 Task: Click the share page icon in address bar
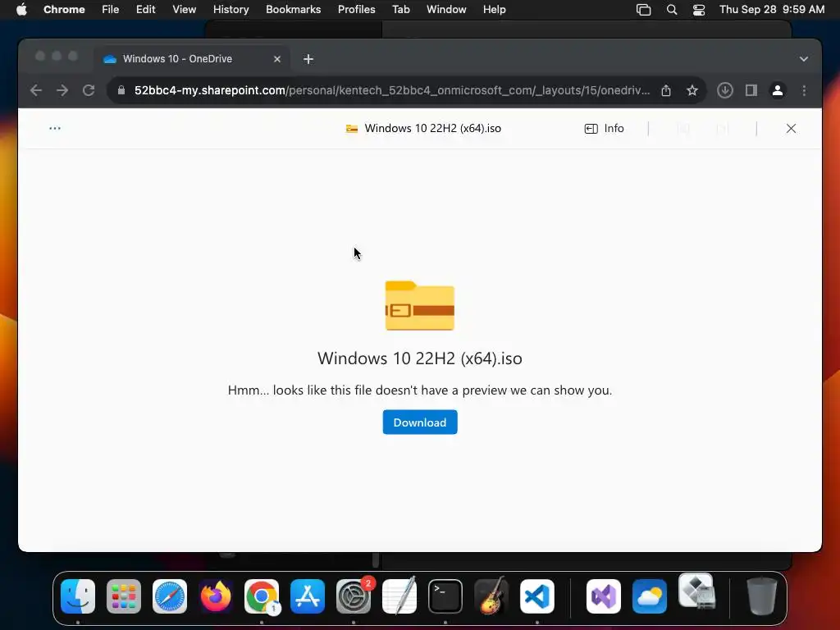pyautogui.click(x=666, y=90)
